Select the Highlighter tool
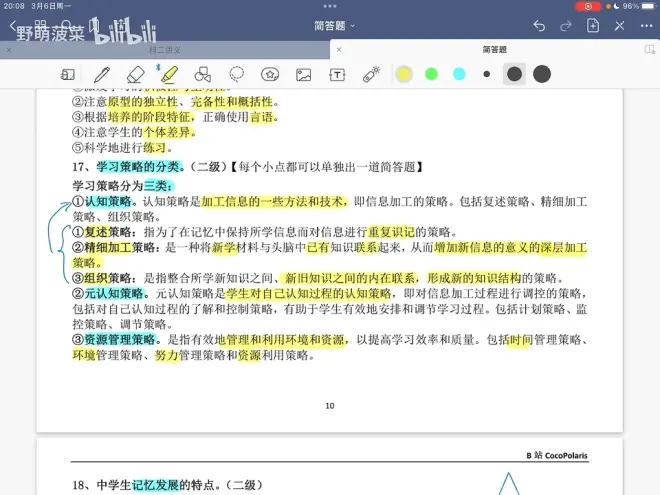The width and height of the screenshot is (660, 495). click(169, 74)
